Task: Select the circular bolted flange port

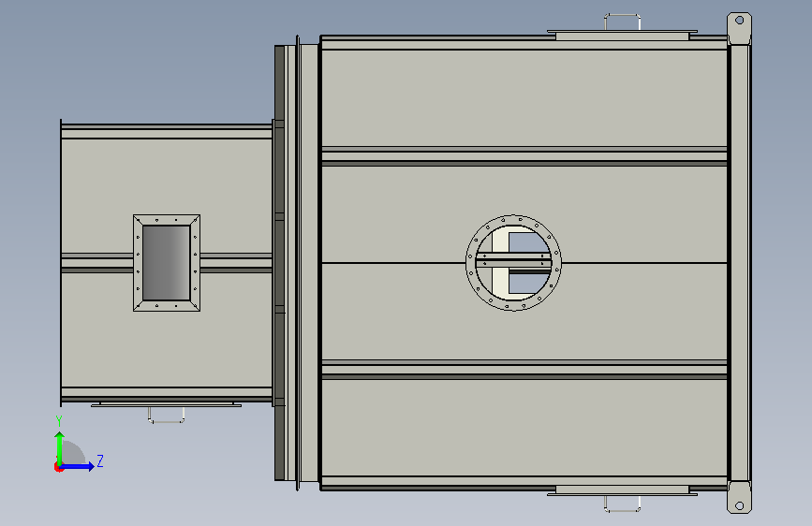Action: pyautogui.click(x=514, y=263)
